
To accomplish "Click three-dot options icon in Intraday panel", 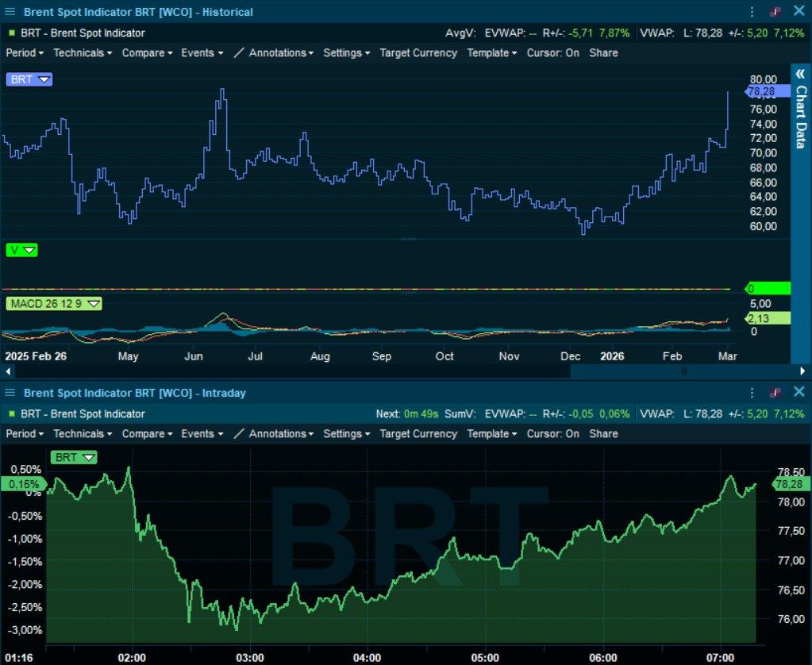I will coord(752,393).
